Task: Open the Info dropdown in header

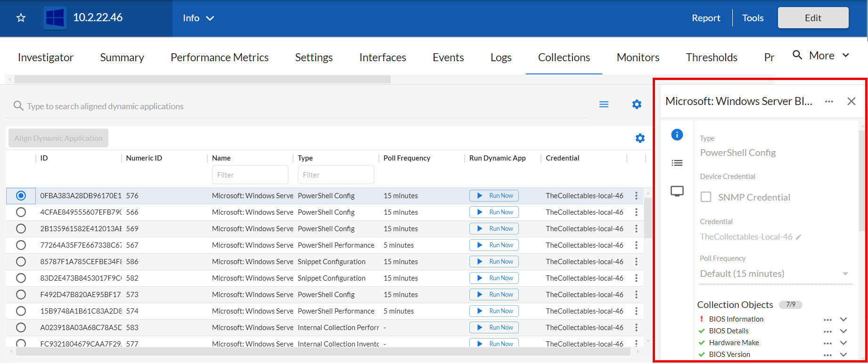Action: point(198,18)
